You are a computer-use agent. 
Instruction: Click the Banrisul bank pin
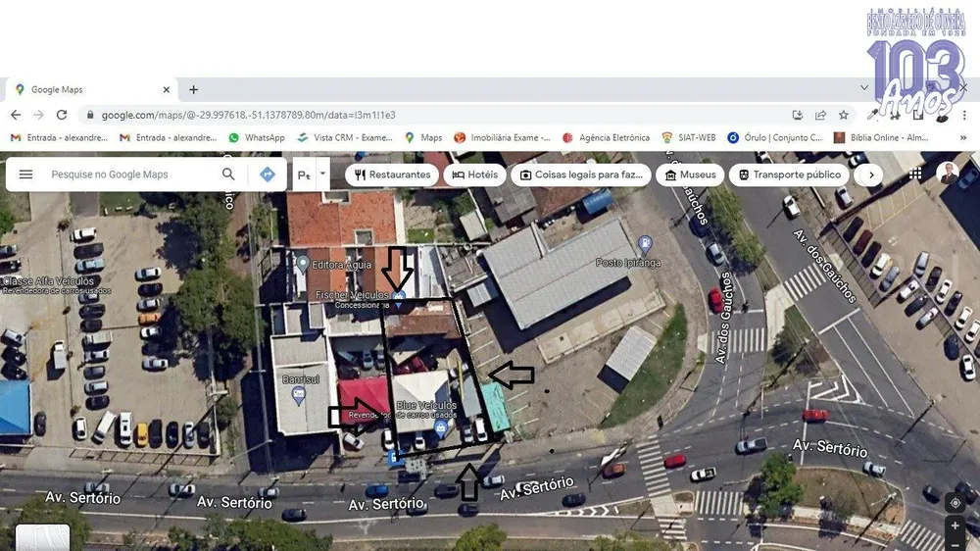[x=299, y=395]
